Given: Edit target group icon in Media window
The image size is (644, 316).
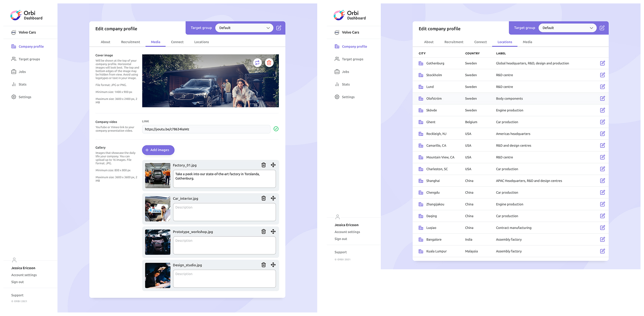Looking at the screenshot, I should 279,28.
